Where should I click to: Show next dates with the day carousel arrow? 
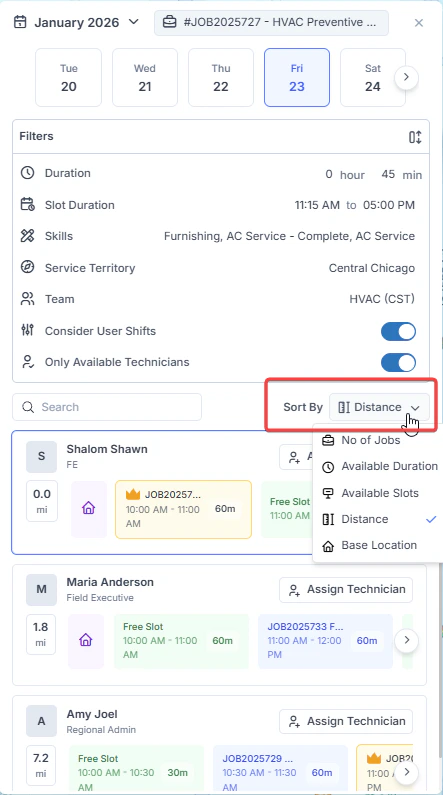[406, 78]
